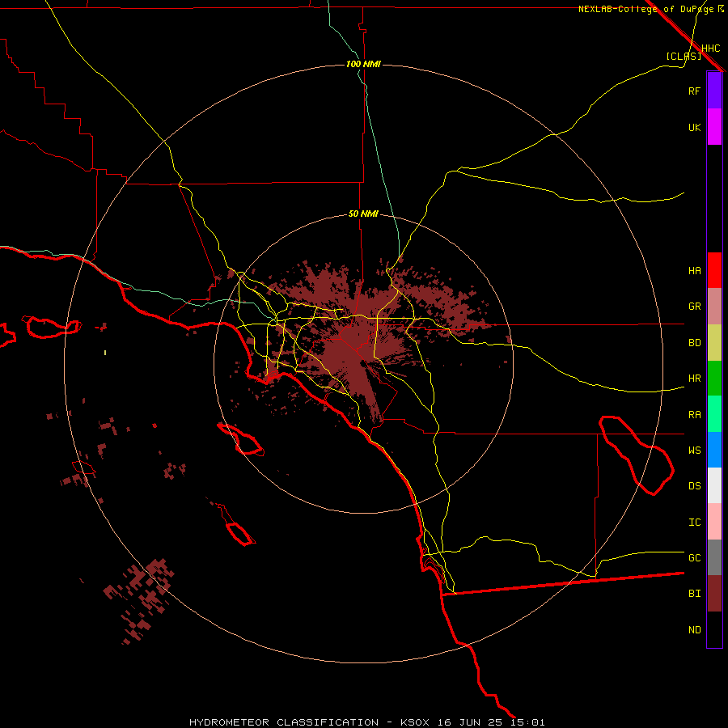This screenshot has width=728, height=728.
Task: Click the WS legend label
Action: point(694,450)
